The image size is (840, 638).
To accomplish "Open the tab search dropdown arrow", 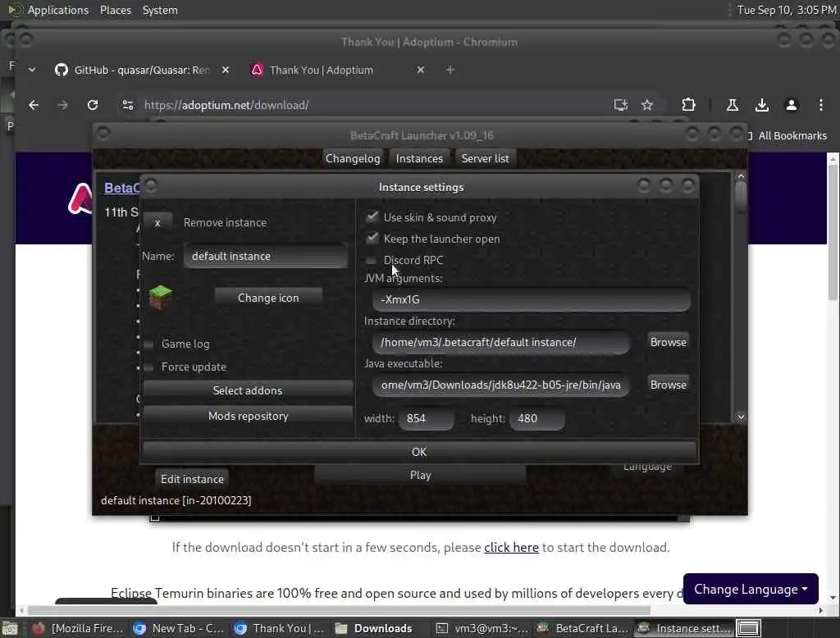I will tap(32, 70).
